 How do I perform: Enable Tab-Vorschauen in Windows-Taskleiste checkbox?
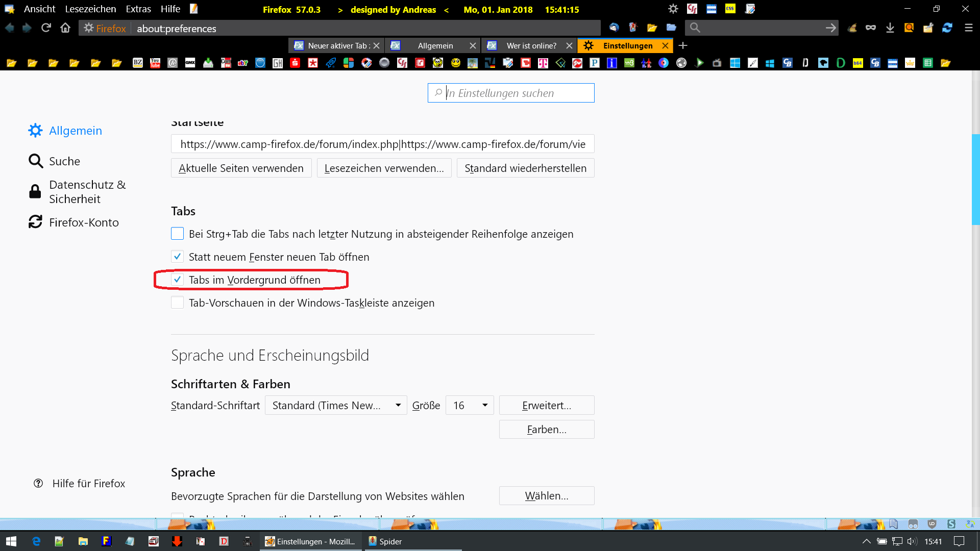[x=177, y=303]
